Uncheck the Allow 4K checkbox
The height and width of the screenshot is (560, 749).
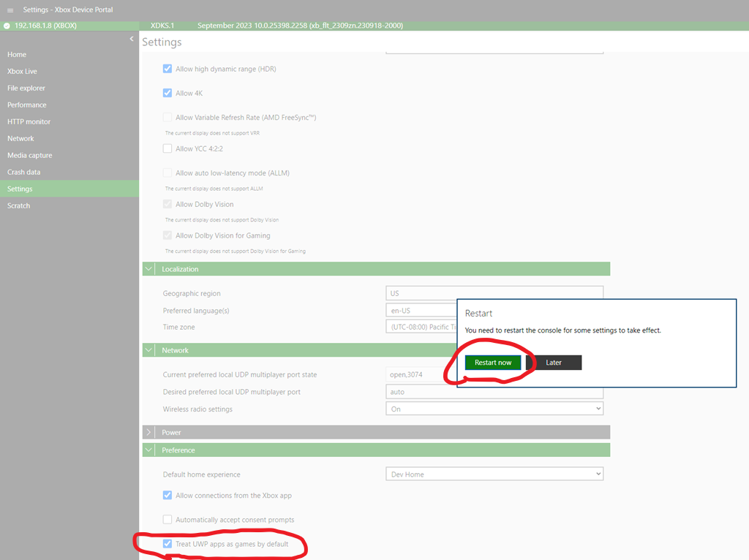coord(168,93)
